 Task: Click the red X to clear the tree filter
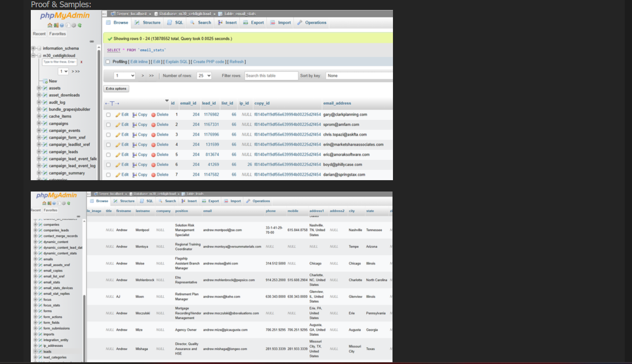coord(81,62)
